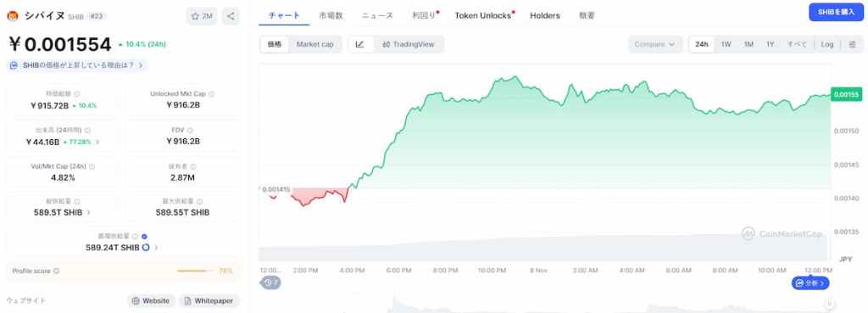
Task: Open info icon beside 総供給量 label
Action: point(77,202)
